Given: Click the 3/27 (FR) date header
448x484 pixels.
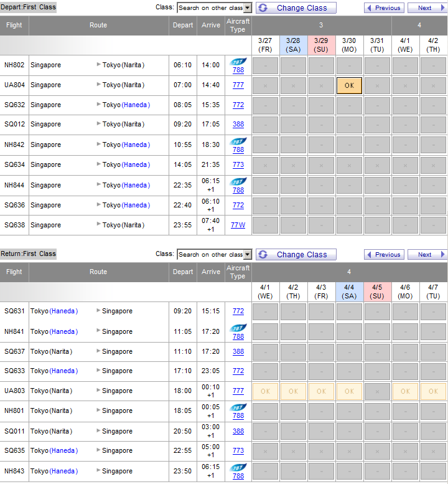Looking at the screenshot, I should pyautogui.click(x=265, y=45).
